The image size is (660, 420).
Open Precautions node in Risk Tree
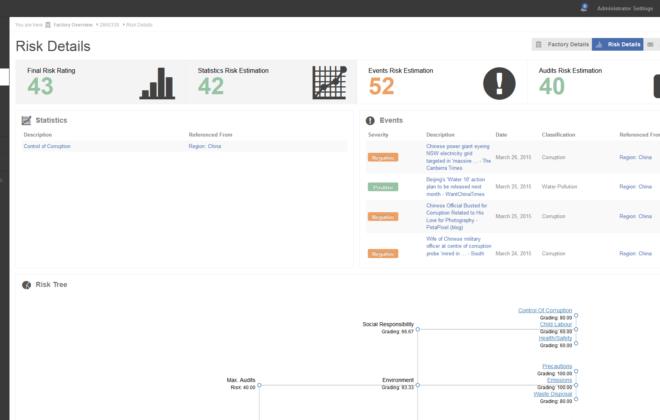pyautogui.click(x=557, y=366)
